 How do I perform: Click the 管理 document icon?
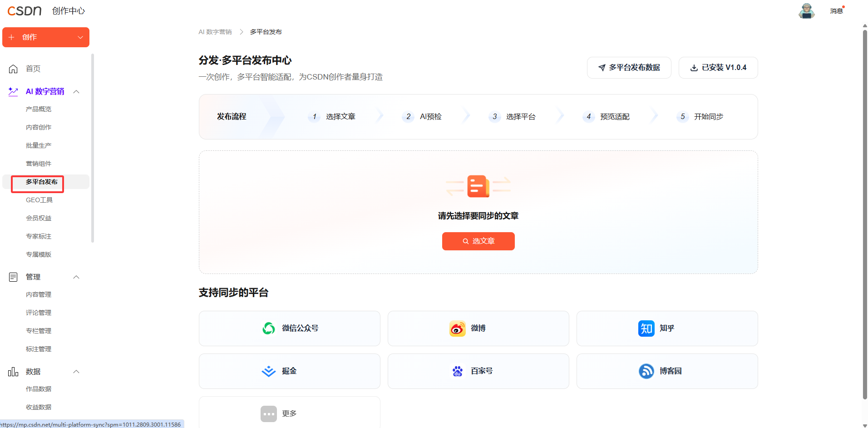(13, 277)
